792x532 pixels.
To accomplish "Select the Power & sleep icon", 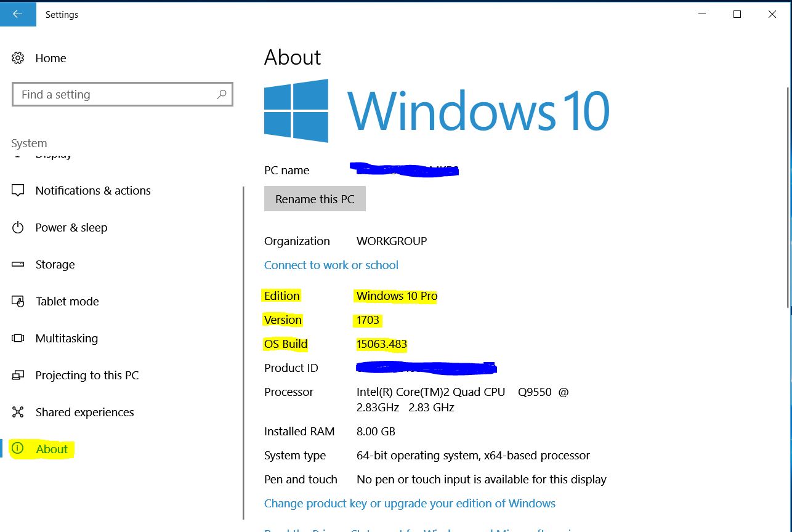I will coord(18,227).
